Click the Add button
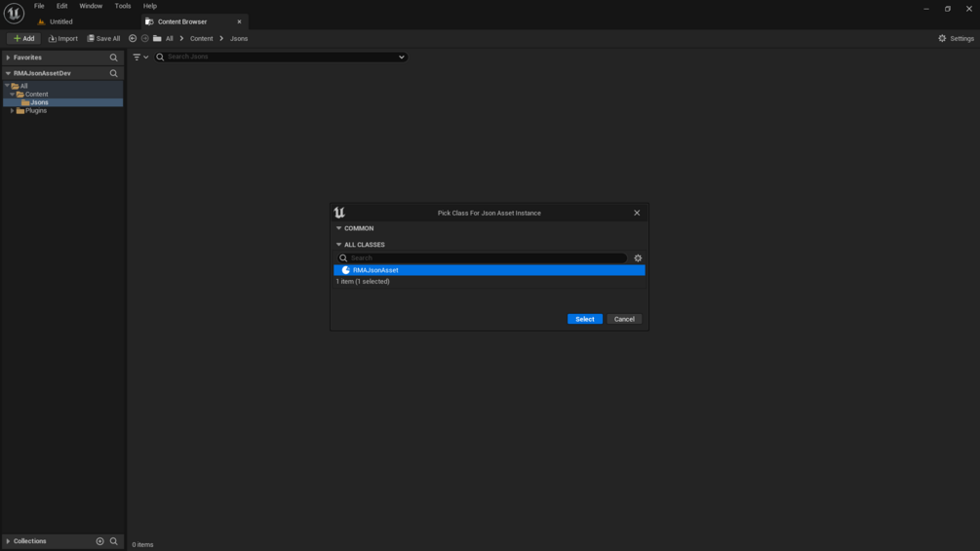 [x=23, y=39]
